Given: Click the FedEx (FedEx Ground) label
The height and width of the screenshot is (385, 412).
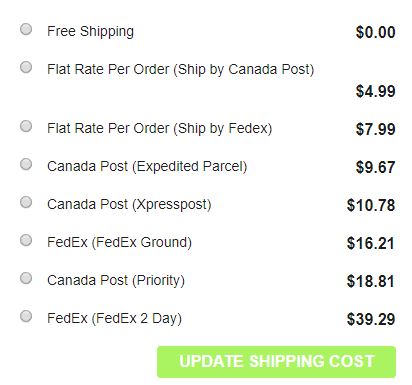Looking at the screenshot, I should (119, 242).
